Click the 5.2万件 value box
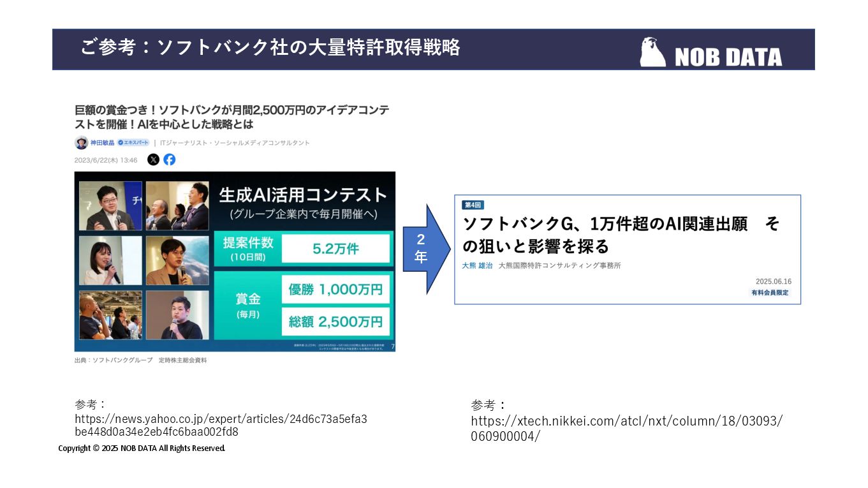The image size is (868, 488). [335, 249]
